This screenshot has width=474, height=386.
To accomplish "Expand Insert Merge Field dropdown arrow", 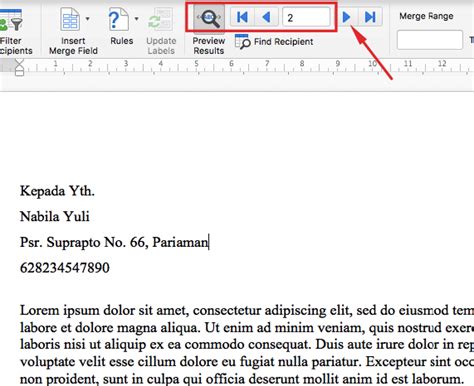I will 88,19.
